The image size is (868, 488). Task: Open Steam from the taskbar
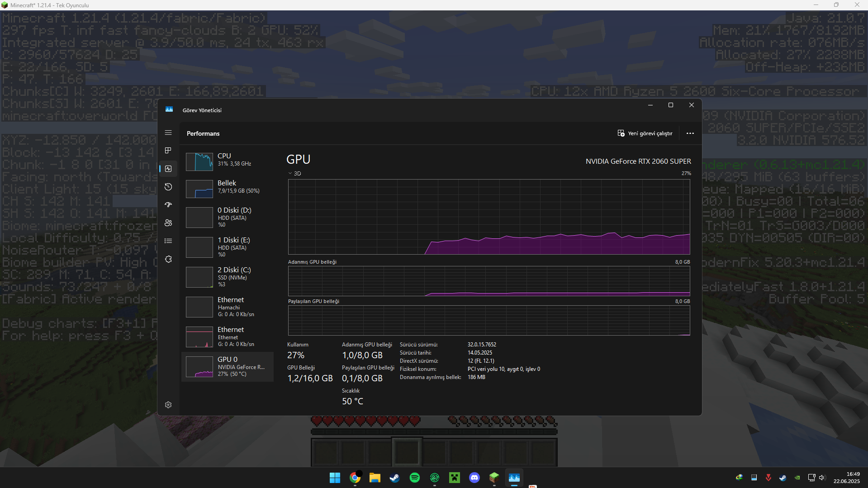(394, 478)
